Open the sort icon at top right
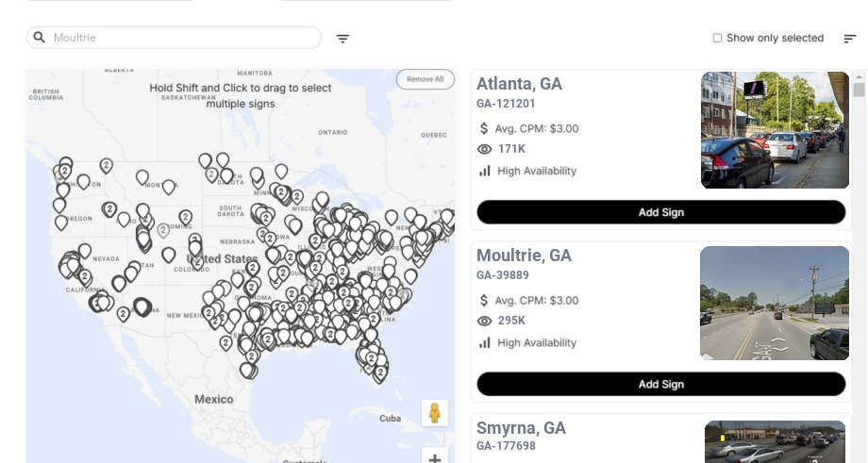The width and height of the screenshot is (868, 463). click(850, 39)
